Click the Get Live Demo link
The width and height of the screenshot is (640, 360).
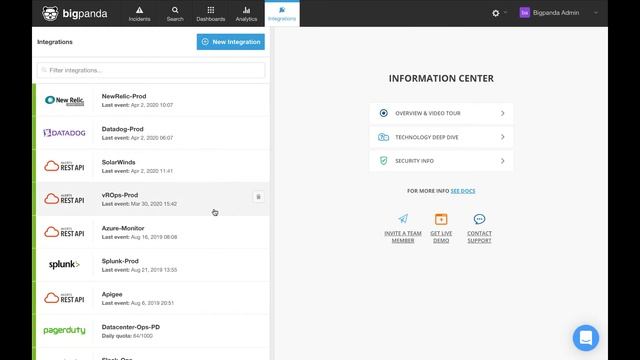point(441,237)
